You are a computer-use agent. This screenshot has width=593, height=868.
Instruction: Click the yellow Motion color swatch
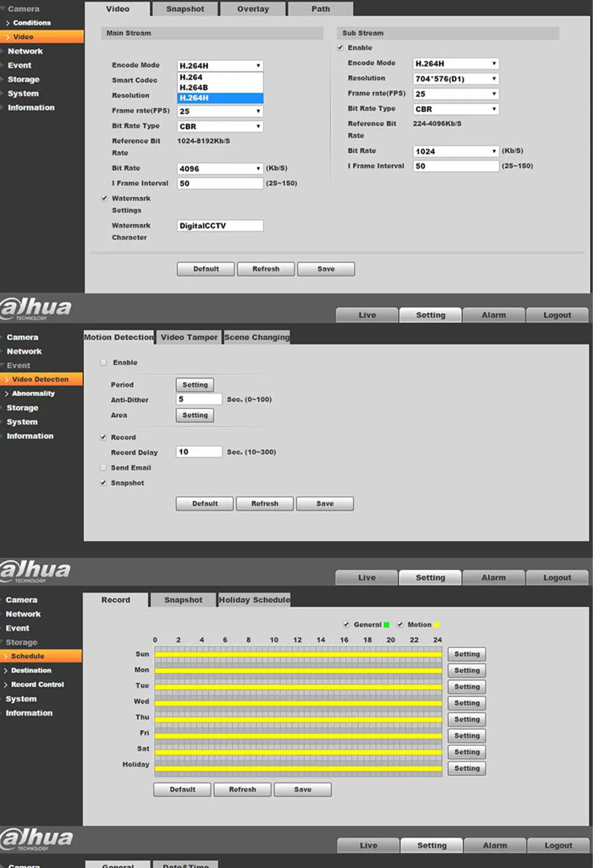[437, 625]
